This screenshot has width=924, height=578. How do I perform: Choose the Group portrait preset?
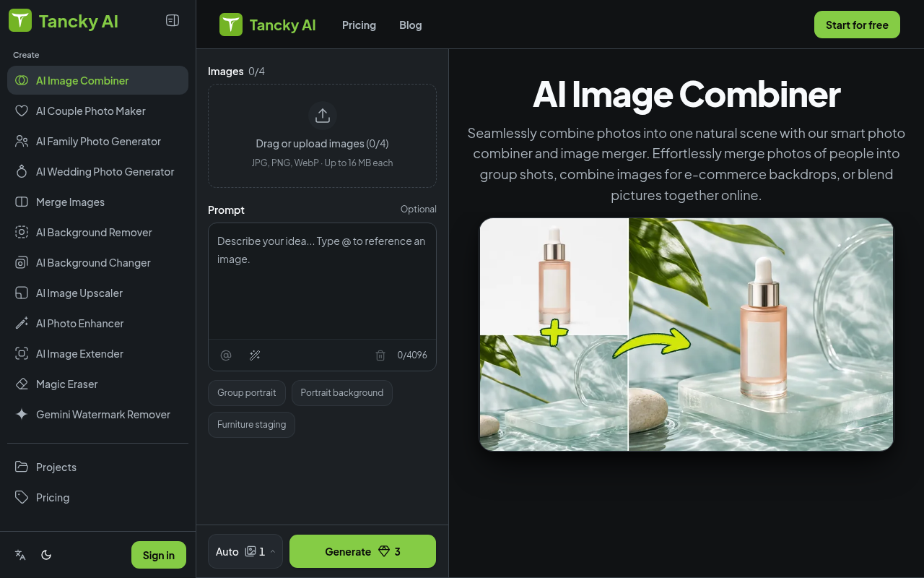[x=247, y=392]
